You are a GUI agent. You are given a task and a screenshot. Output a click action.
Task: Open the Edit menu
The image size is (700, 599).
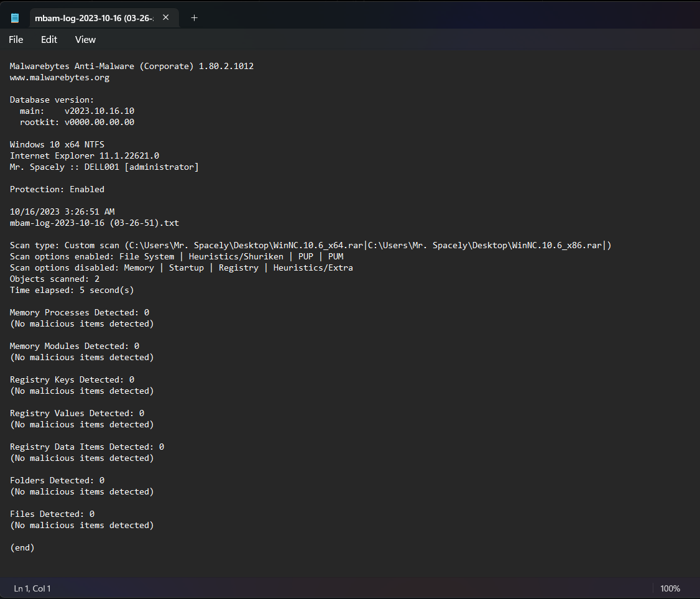click(49, 40)
